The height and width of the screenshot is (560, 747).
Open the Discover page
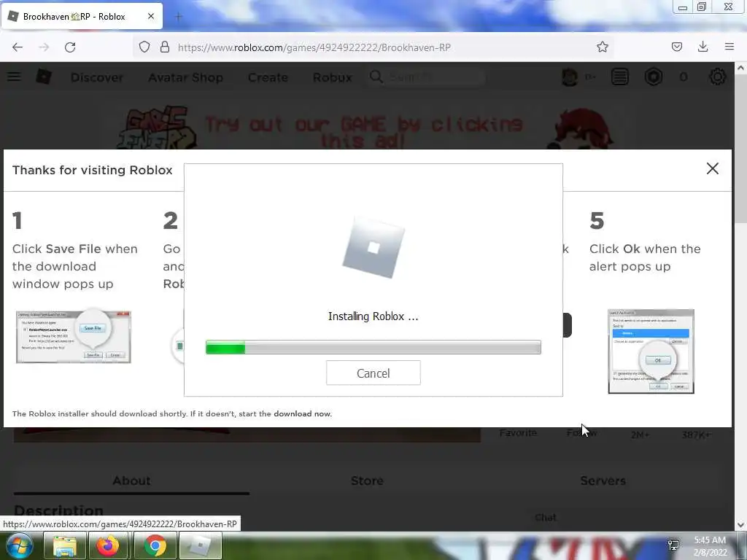tap(97, 77)
